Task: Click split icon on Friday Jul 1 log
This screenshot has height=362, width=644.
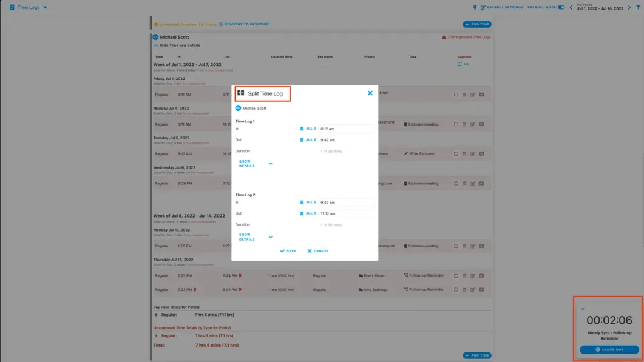Action: point(481,95)
